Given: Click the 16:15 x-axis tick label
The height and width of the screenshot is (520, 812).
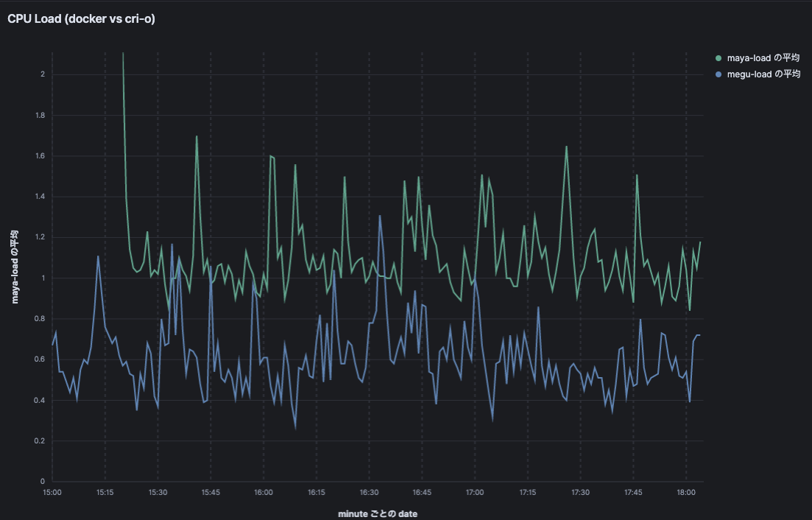Looking at the screenshot, I should 317,493.
